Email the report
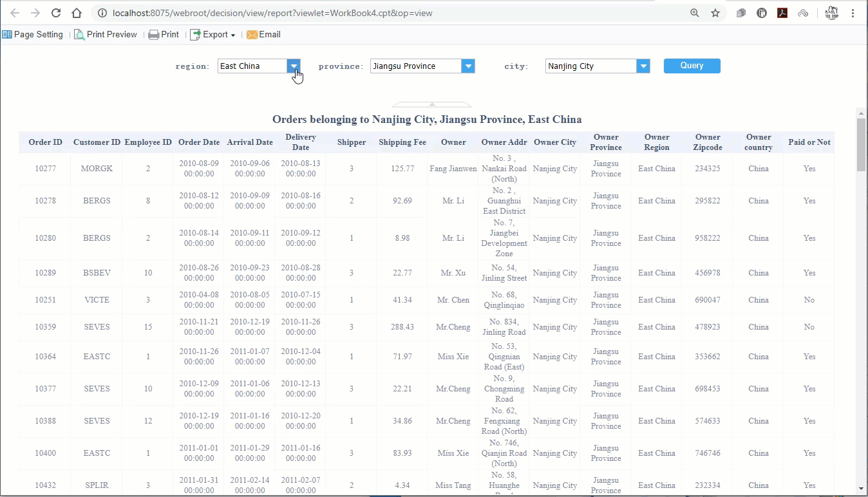Screen dimensions: 868x497 pos(263,35)
